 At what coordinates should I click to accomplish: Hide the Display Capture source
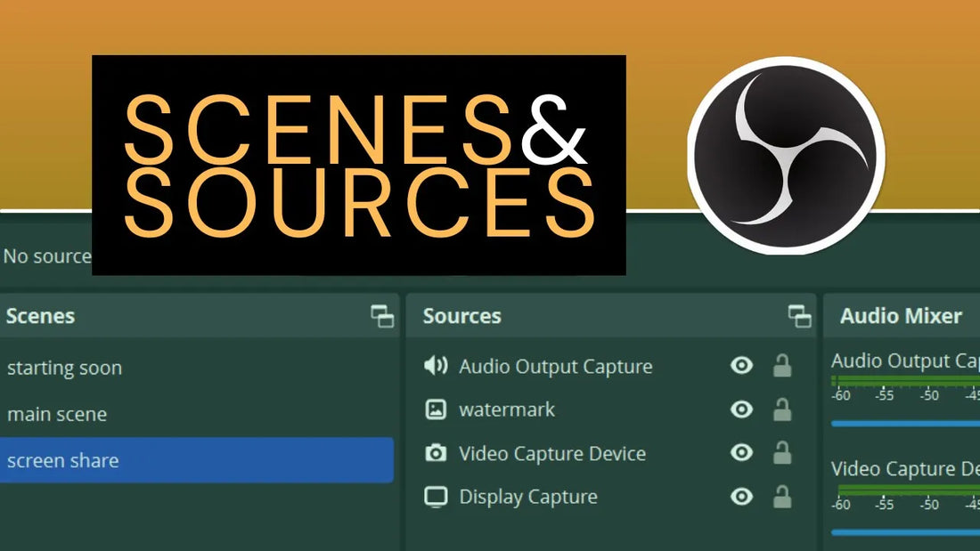pyautogui.click(x=741, y=497)
